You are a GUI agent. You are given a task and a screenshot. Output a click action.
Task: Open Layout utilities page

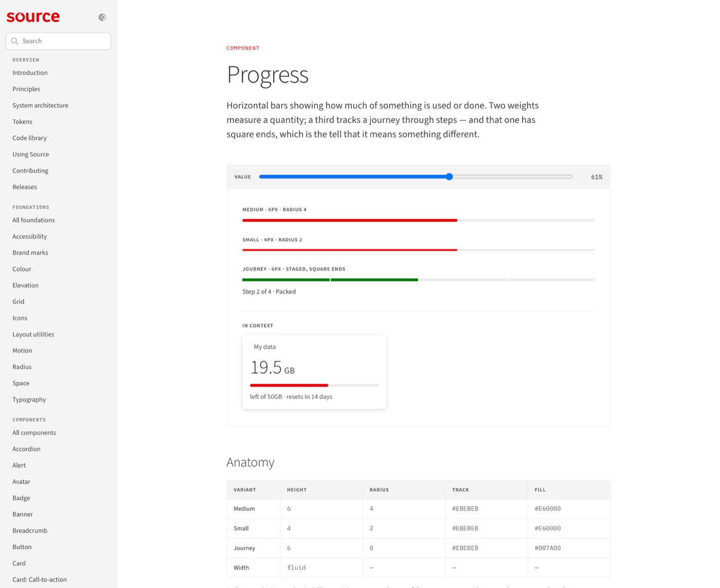click(x=33, y=334)
